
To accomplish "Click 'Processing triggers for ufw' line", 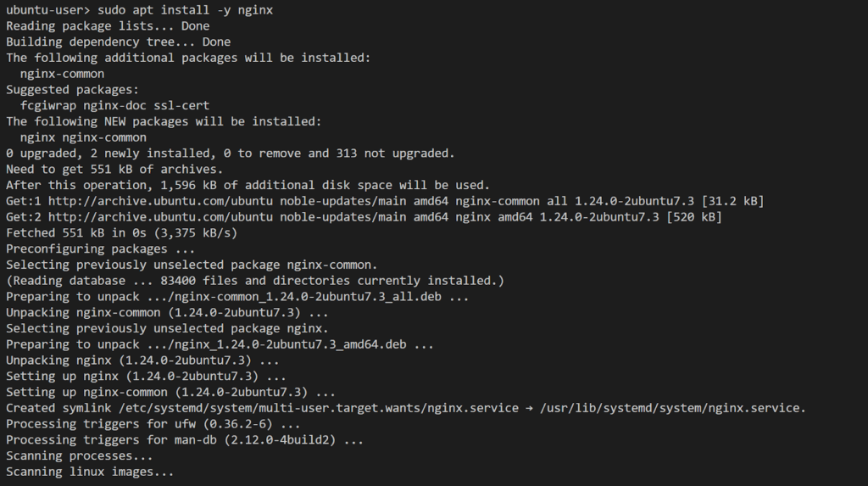I will (x=153, y=424).
